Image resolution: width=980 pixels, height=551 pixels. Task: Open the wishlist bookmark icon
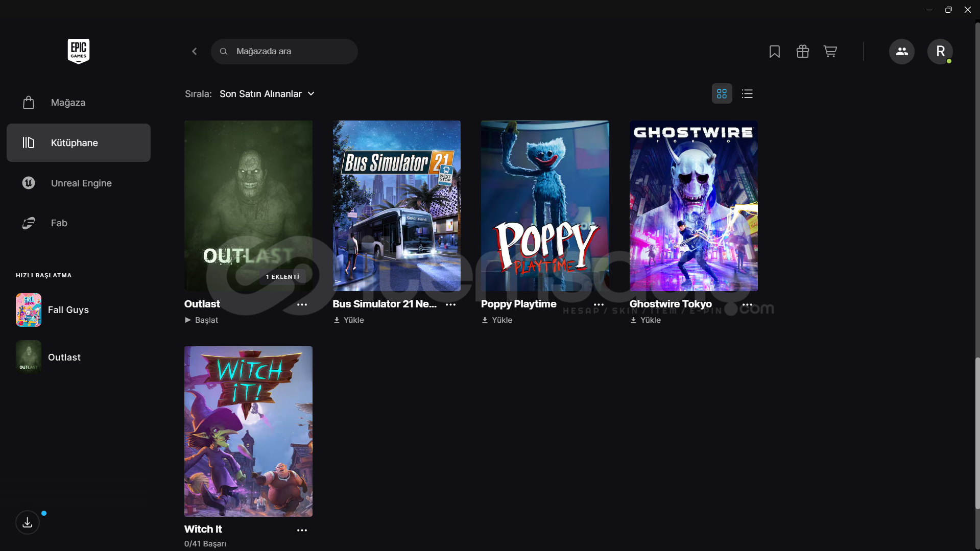tap(775, 52)
